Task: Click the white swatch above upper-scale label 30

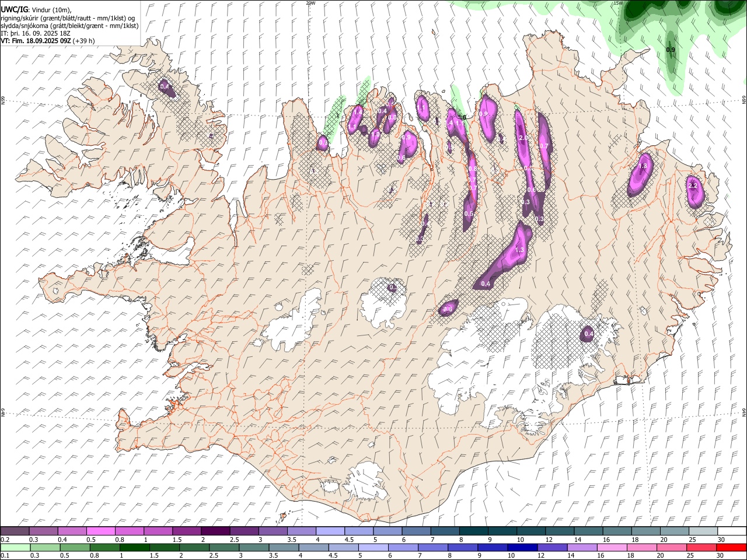Action: coord(732,531)
